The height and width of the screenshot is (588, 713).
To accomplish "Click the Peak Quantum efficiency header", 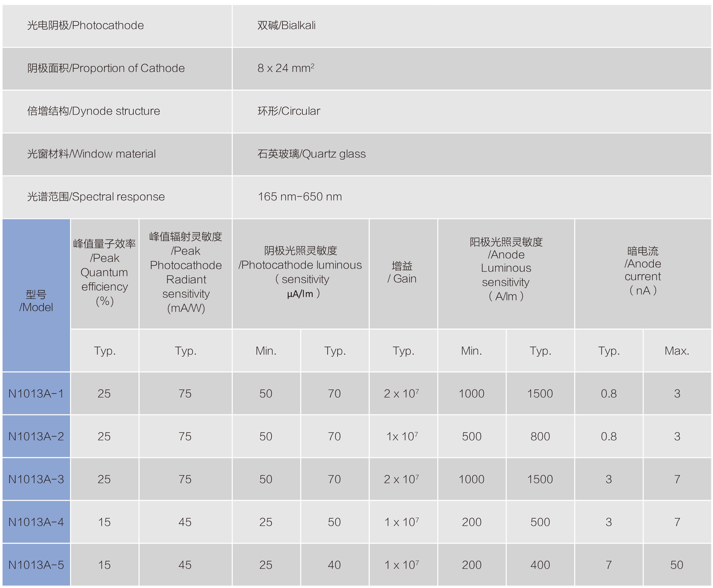I will click(104, 272).
